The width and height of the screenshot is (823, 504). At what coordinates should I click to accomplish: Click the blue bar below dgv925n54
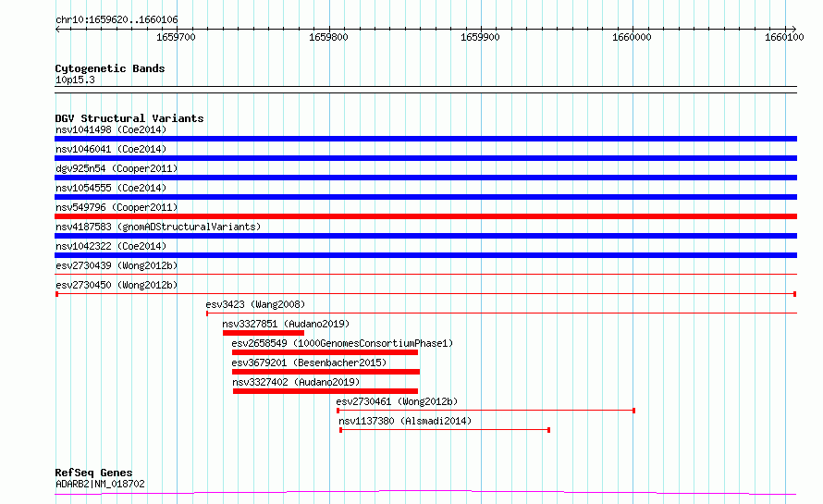[x=425, y=178]
